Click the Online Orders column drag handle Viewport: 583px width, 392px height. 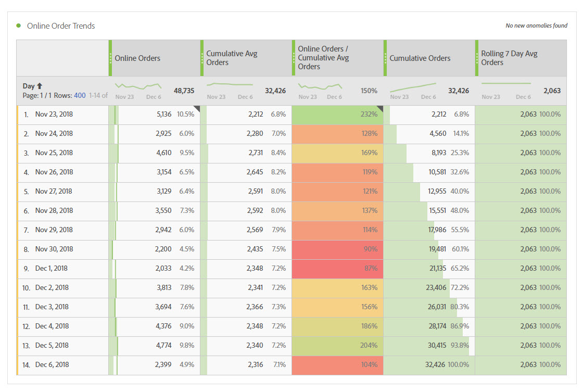coord(111,58)
